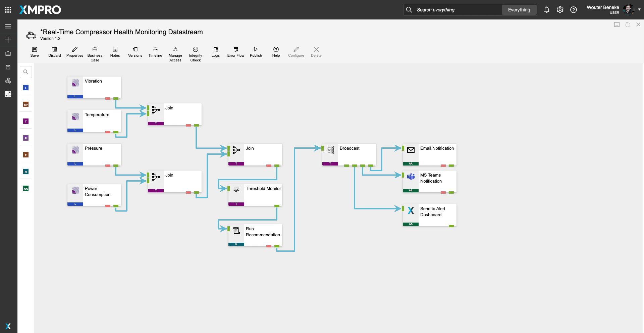Open the user account dropdown arrow

click(639, 10)
